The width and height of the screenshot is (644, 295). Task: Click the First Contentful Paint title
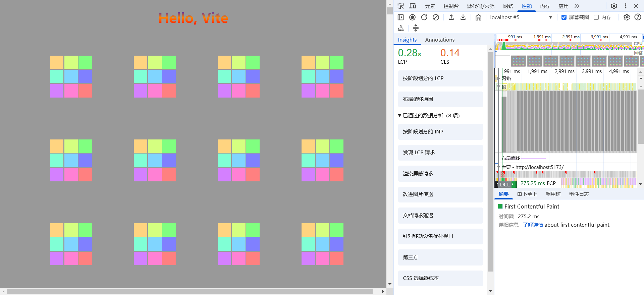point(532,206)
